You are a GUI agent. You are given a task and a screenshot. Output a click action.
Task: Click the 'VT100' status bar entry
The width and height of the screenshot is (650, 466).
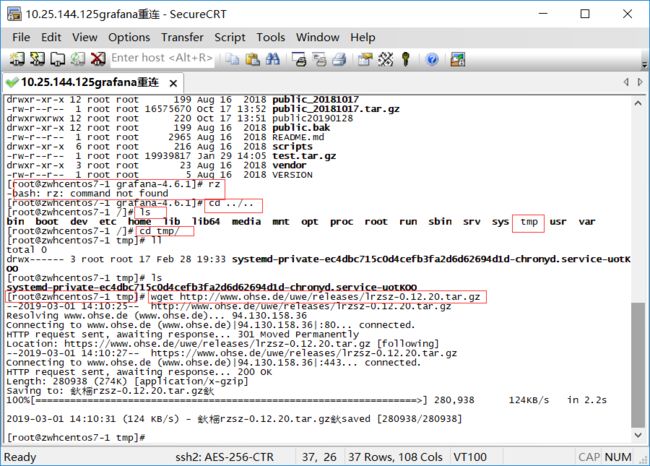tap(470, 457)
